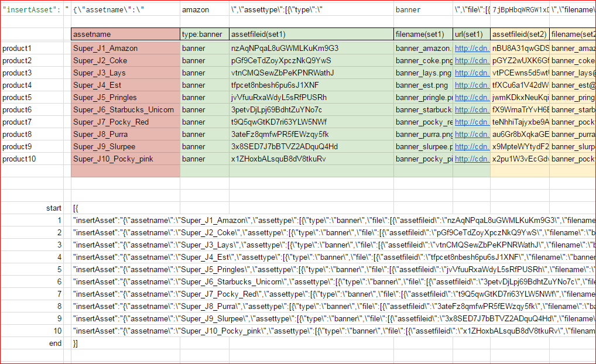This screenshot has height=364, width=596.
Task: Click cell Super_J3_Lays
Action: (125, 73)
